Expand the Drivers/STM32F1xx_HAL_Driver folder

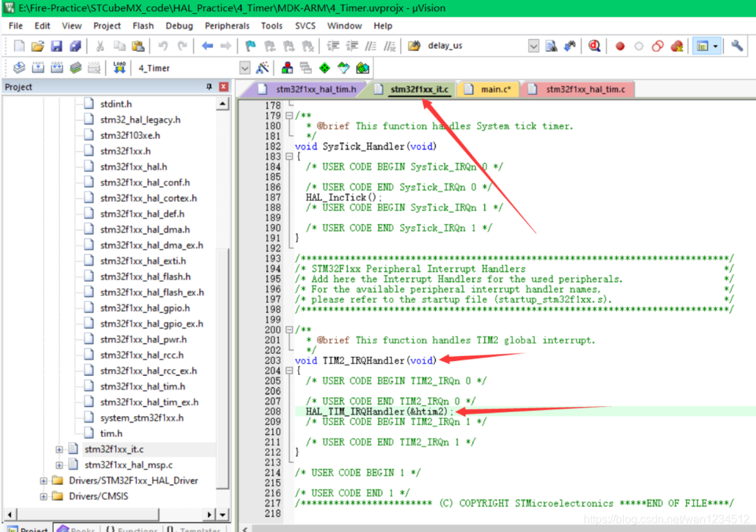[x=44, y=480]
